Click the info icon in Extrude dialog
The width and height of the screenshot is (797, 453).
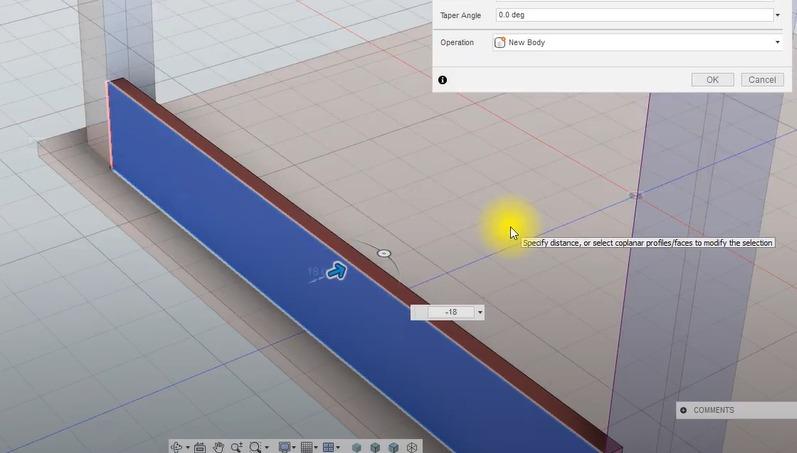(x=443, y=80)
